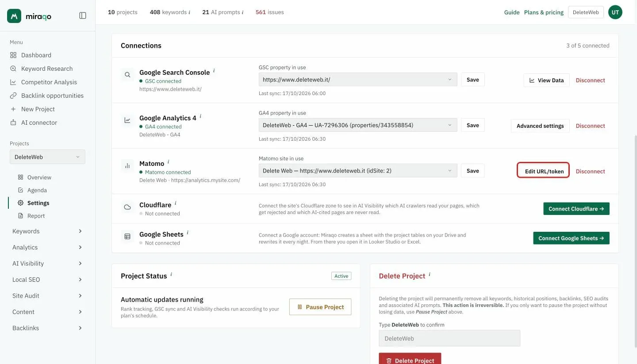637x364 pixels.
Task: Click the Cloudflare cloud icon
Action: pos(127,207)
